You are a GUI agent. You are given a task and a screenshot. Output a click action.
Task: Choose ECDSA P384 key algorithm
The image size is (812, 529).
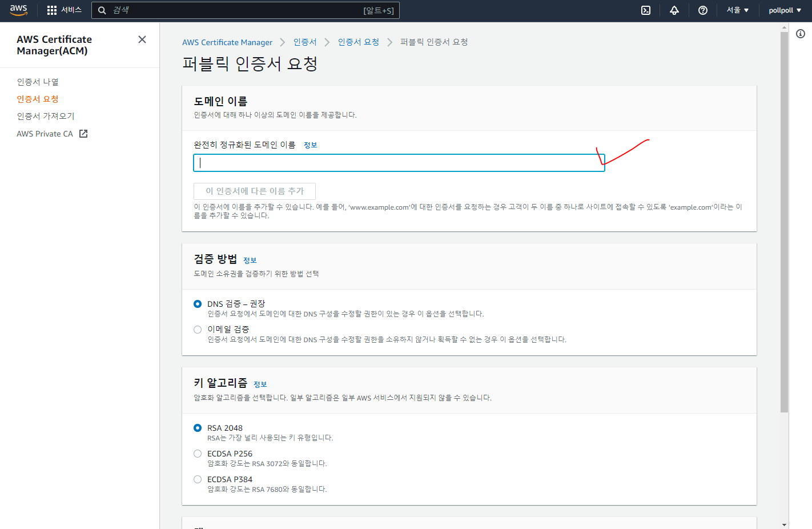pyautogui.click(x=198, y=479)
